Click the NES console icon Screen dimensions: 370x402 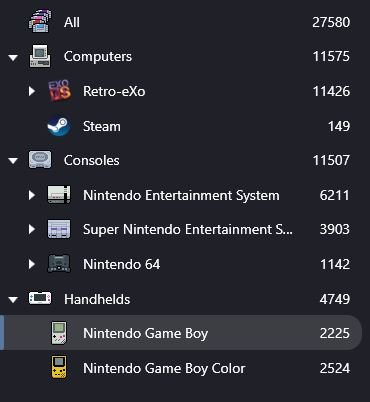[x=59, y=195]
